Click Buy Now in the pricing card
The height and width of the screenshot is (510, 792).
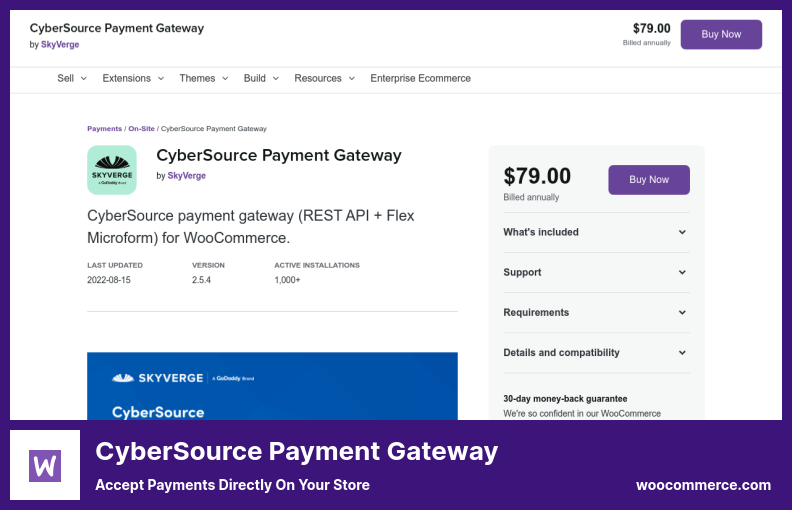(649, 180)
